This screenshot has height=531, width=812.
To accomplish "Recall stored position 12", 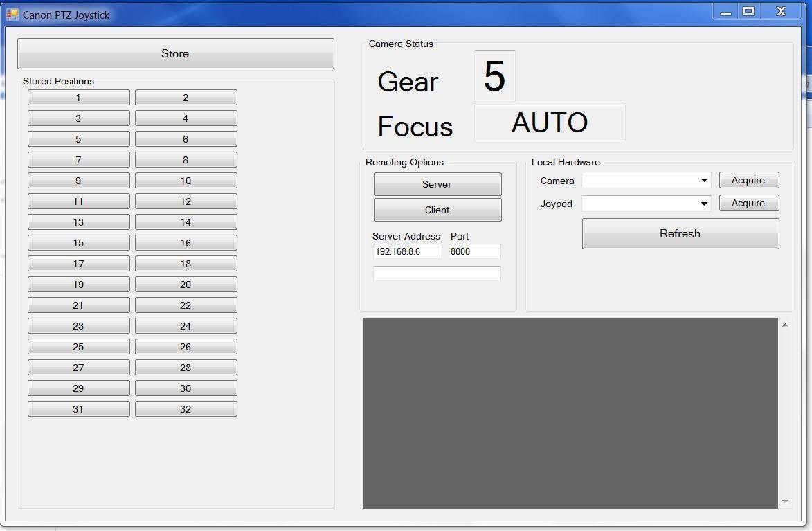I will (x=186, y=201).
